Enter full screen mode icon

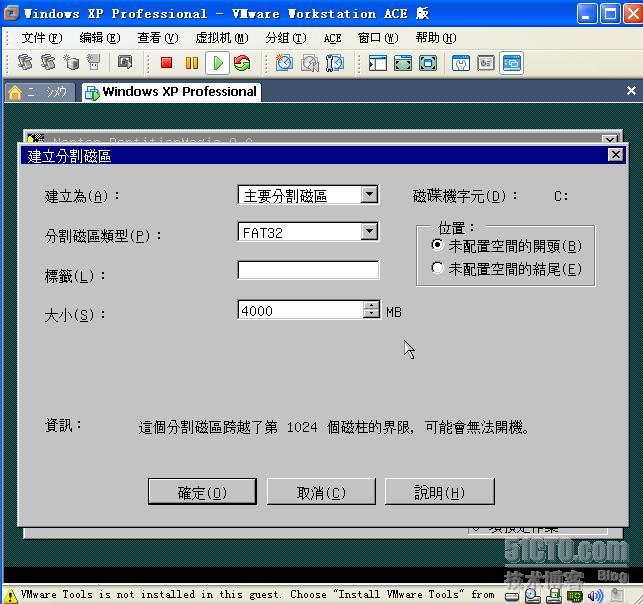pyautogui.click(x=428, y=64)
